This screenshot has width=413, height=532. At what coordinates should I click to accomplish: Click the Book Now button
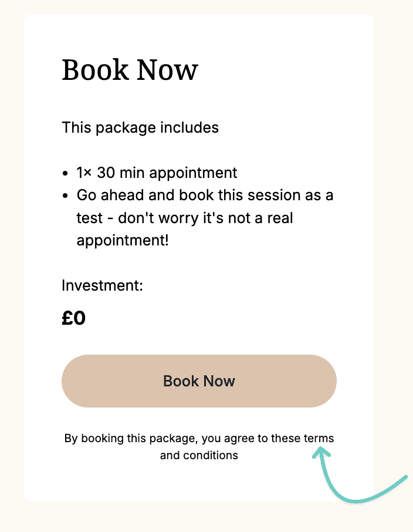(199, 381)
